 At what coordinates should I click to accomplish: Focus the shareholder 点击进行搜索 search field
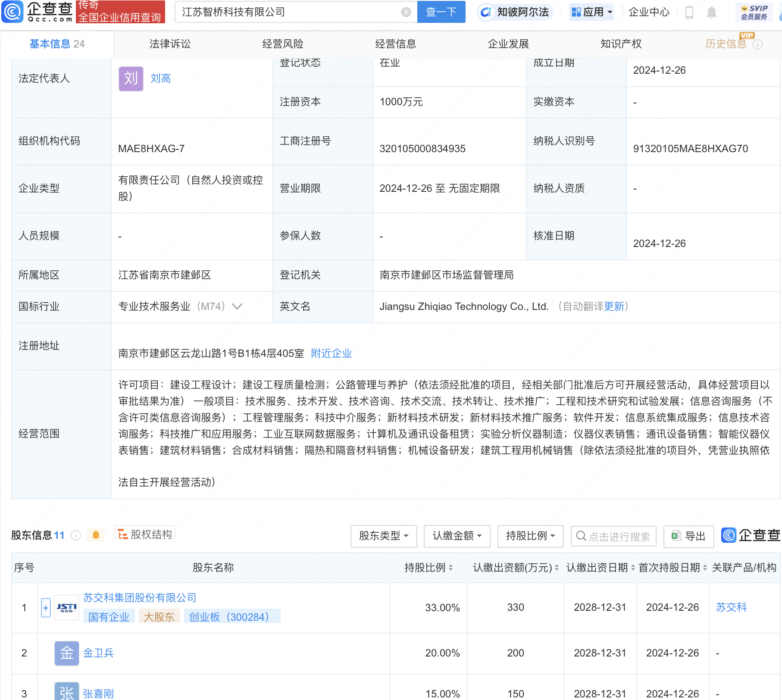pos(613,537)
